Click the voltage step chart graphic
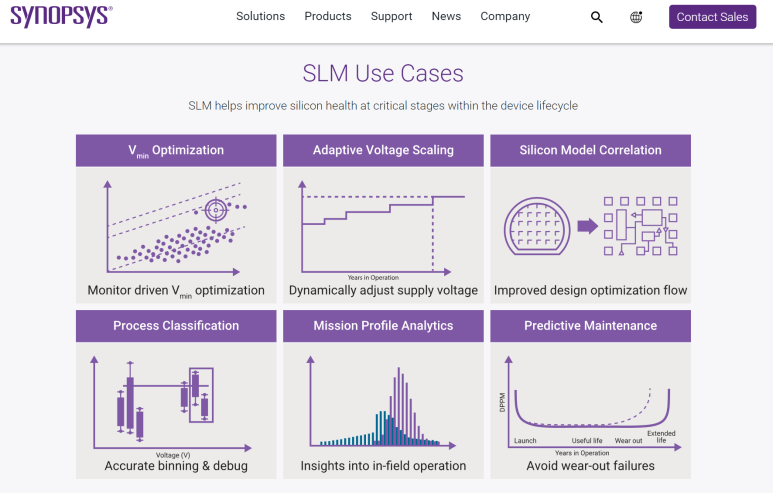Image resolution: width=773 pixels, height=493 pixels. click(x=381, y=227)
